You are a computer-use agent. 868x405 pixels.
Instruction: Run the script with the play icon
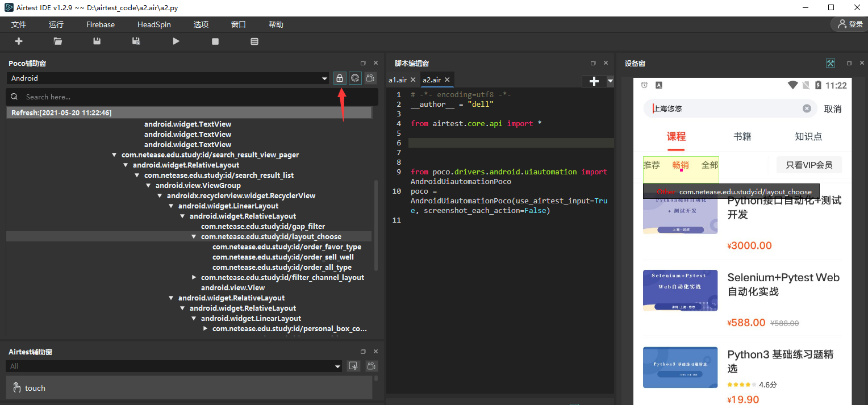point(176,41)
